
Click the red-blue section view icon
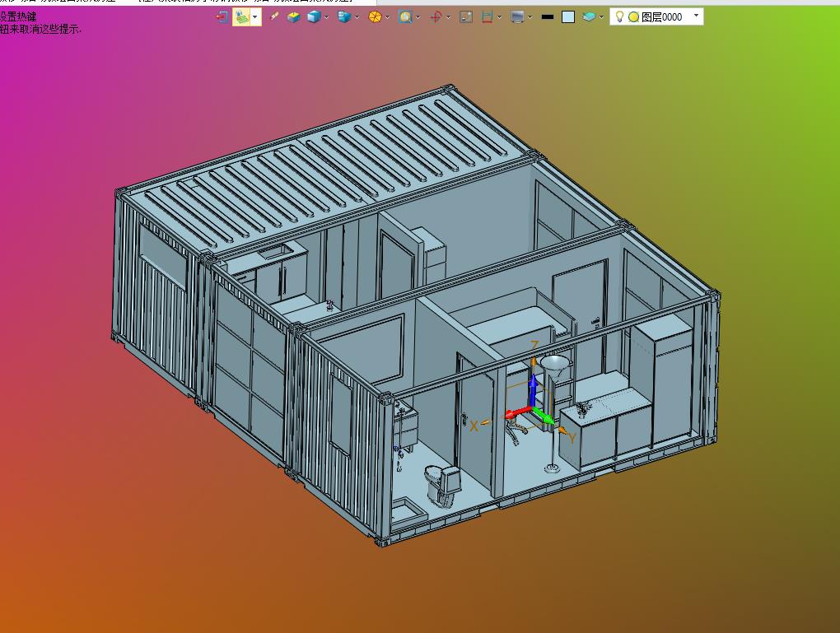(487, 17)
